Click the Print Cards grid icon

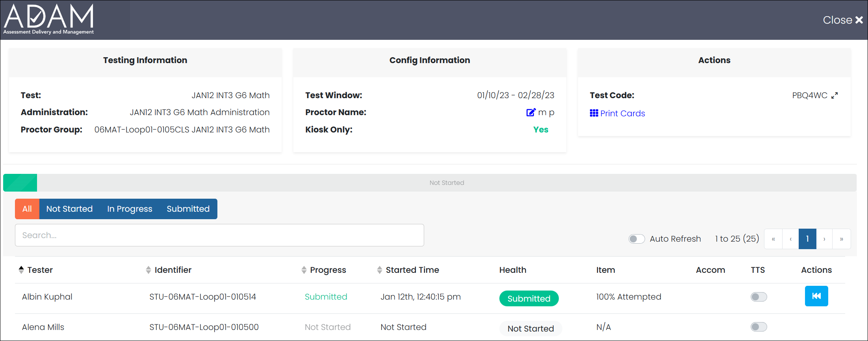click(594, 113)
